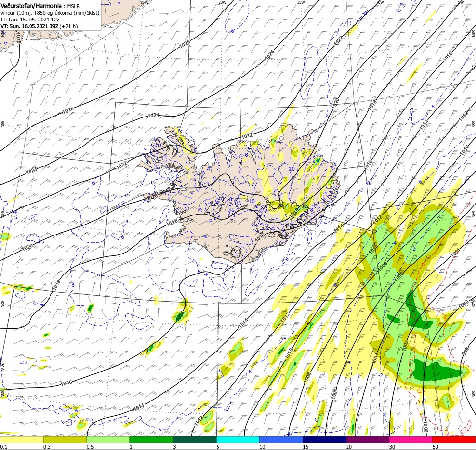Image resolution: width=476 pixels, height=450 pixels.
Task: Click the '20W' longitude label
Action: click(x=222, y=2)
